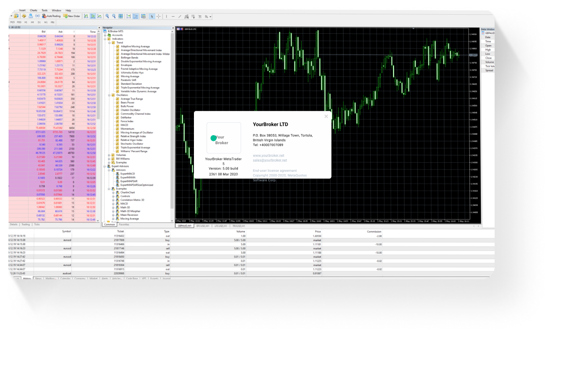Click the sales@yourbroker.net email link
The image size is (588, 365).
(270, 160)
